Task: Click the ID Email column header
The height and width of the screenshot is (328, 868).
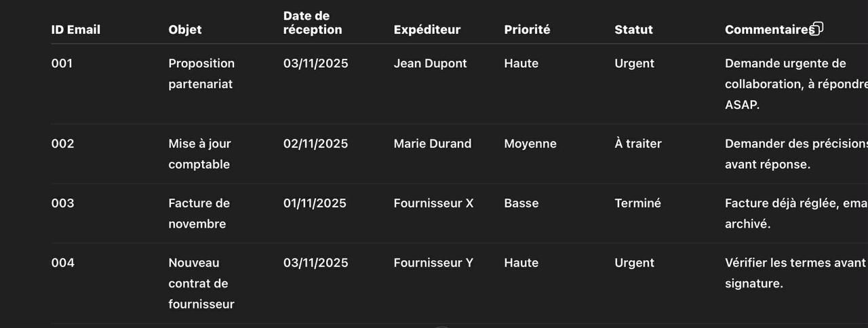Action: (76, 30)
